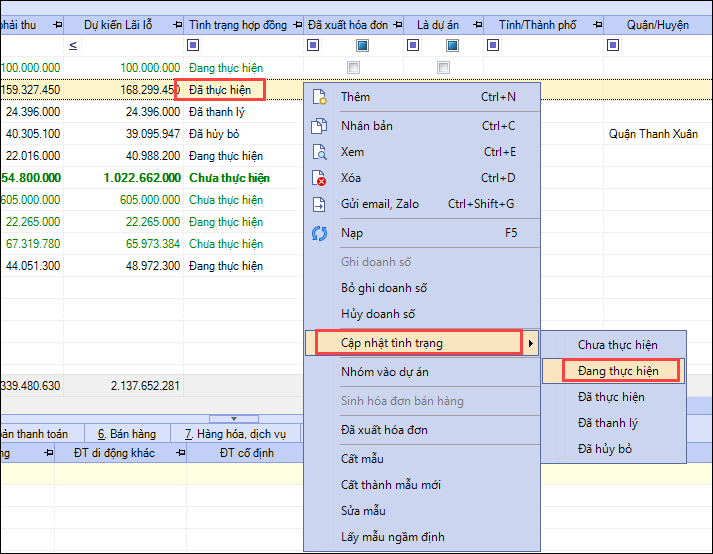The height and width of the screenshot is (554, 713).
Task: Collapse the detail panel with the down arrow
Action: (x=231, y=419)
